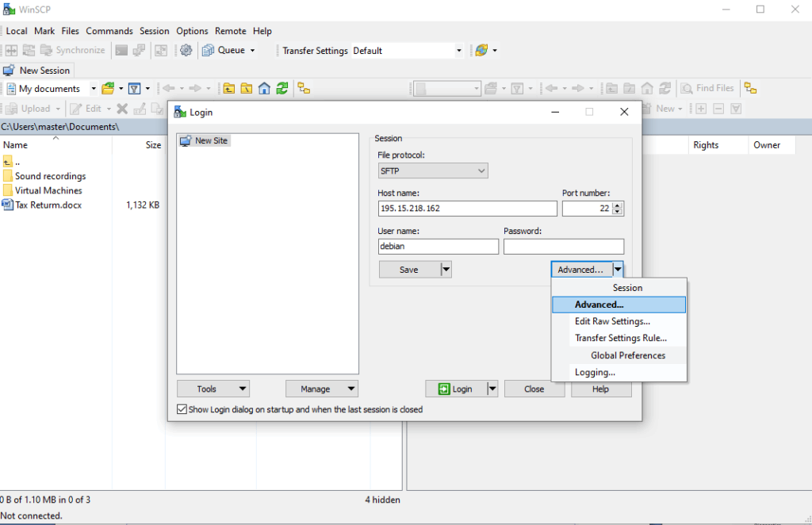Click the Advanced button dropdown arrow

coord(618,270)
